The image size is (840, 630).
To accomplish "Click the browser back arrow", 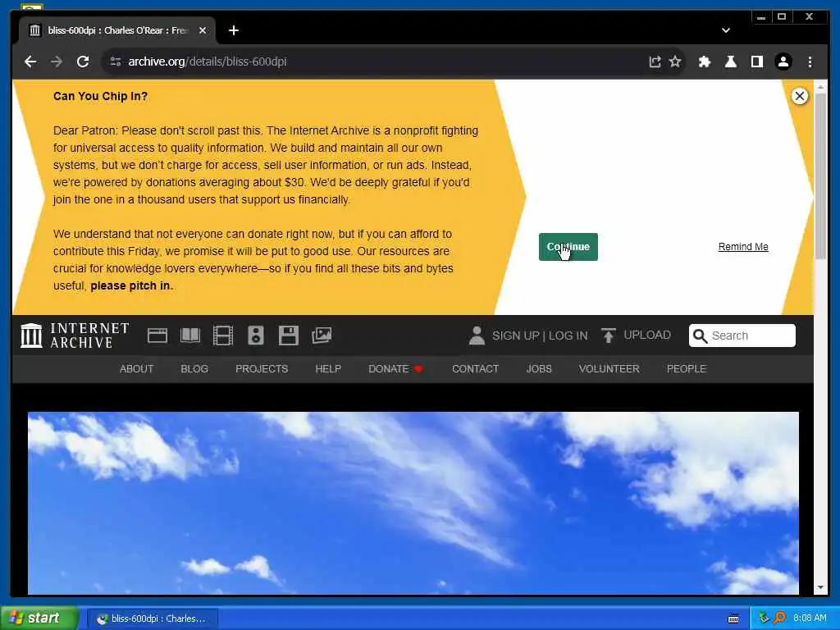I will 30,62.
